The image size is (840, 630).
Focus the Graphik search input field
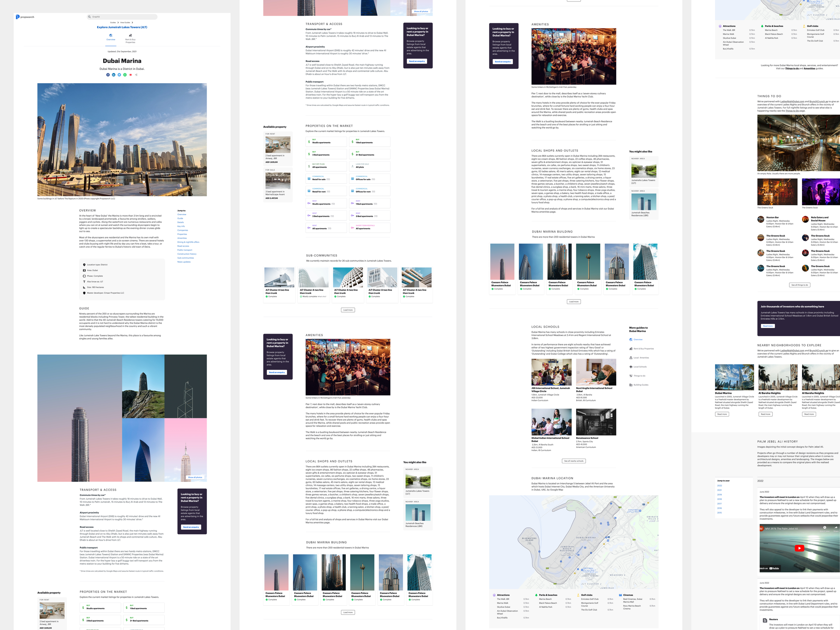point(122,17)
